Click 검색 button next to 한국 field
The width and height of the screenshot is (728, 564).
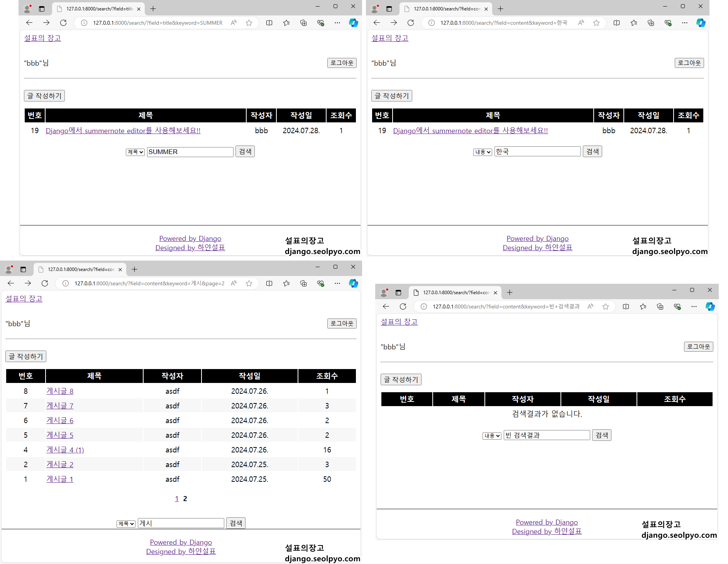pos(593,152)
